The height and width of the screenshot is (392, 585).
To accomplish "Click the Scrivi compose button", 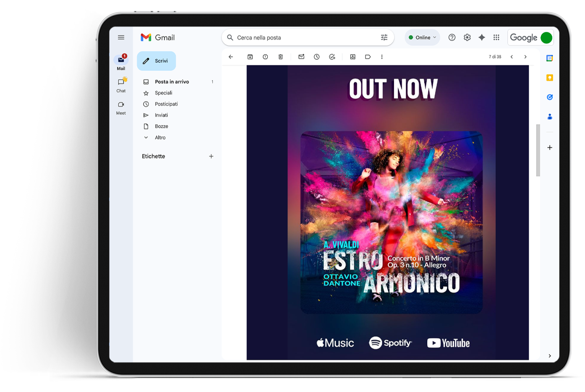I will coord(156,61).
